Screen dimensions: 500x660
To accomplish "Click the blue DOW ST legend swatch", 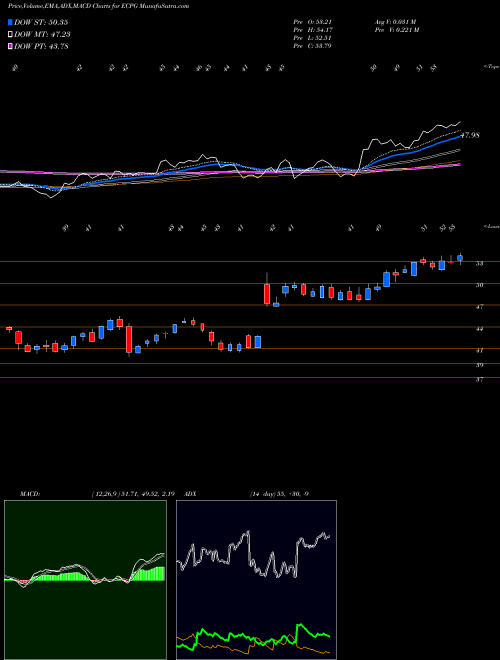I will [x=10, y=22].
